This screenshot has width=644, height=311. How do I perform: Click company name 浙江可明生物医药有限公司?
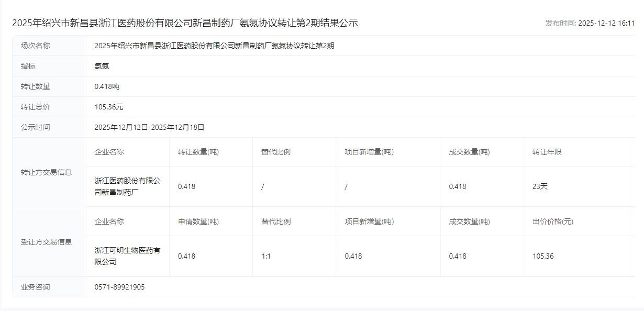pyautogui.click(x=127, y=256)
